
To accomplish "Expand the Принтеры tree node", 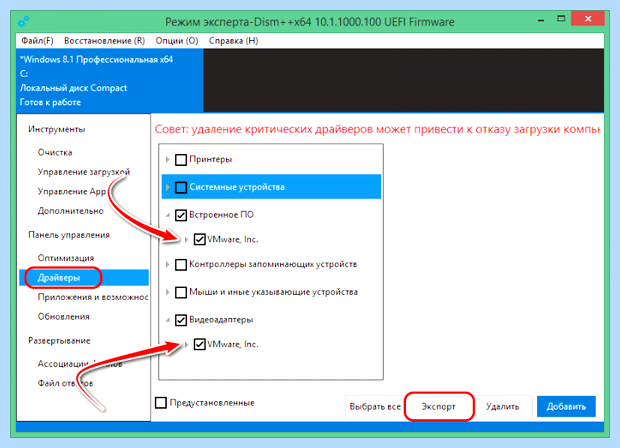I will (168, 160).
